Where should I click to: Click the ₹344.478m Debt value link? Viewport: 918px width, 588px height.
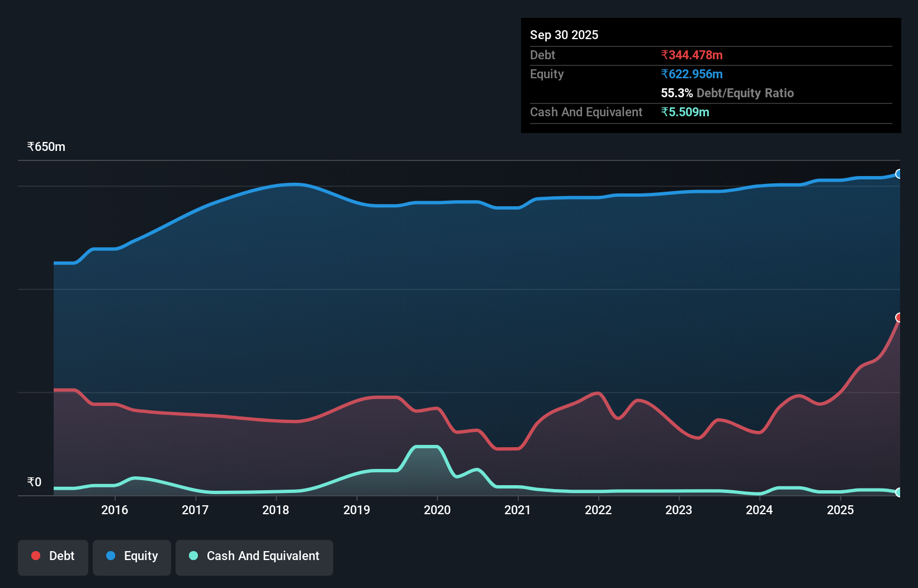click(x=692, y=55)
